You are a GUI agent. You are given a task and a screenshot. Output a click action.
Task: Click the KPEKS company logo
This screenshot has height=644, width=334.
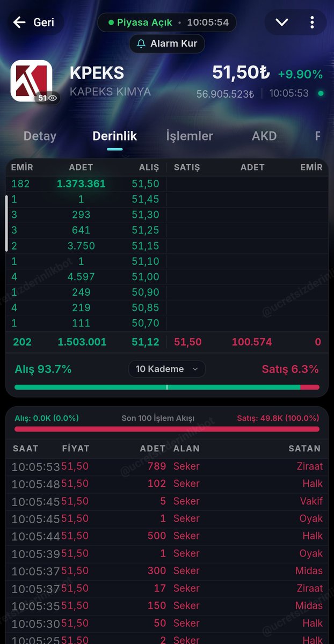coord(32,80)
